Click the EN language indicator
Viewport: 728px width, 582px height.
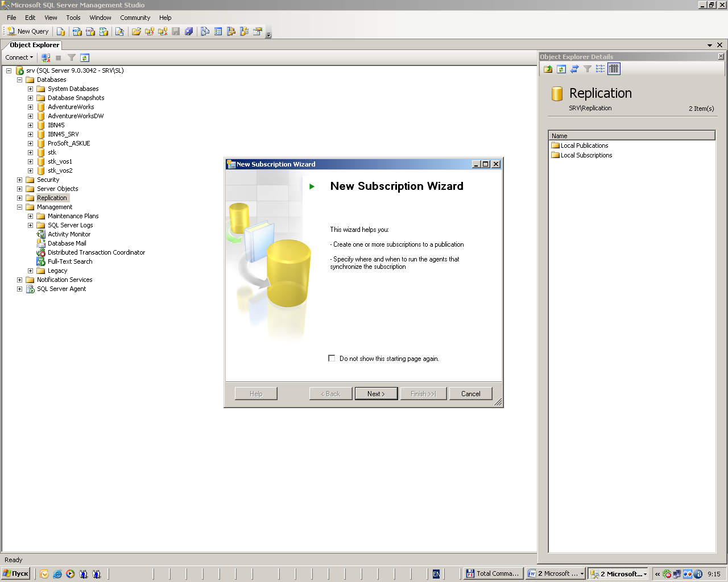tap(436, 574)
